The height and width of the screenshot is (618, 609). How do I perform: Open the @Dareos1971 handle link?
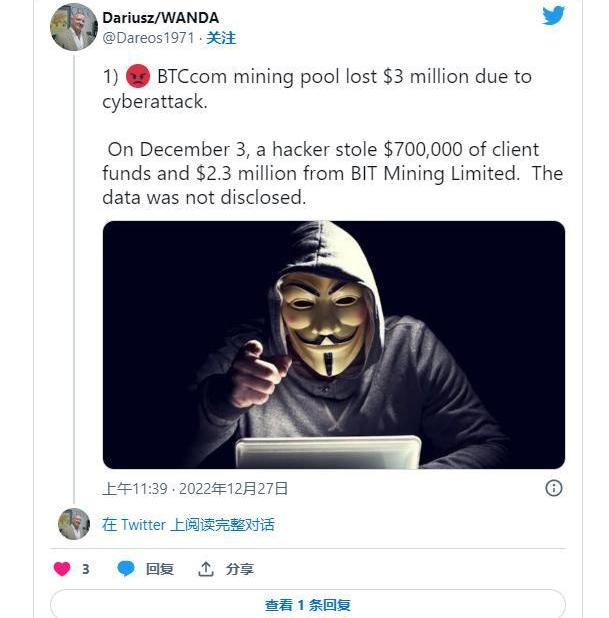(x=148, y=38)
